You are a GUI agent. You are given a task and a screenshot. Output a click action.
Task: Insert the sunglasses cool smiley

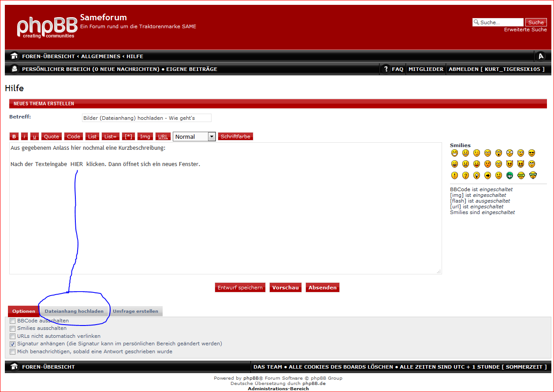pos(532,153)
